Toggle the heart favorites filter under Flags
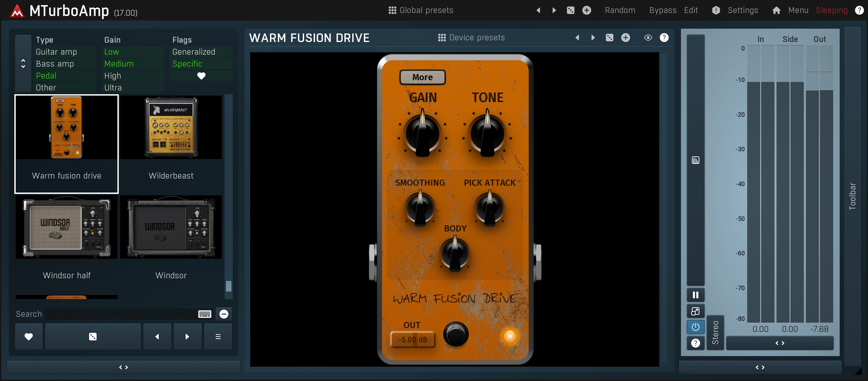The image size is (868, 381). [201, 76]
